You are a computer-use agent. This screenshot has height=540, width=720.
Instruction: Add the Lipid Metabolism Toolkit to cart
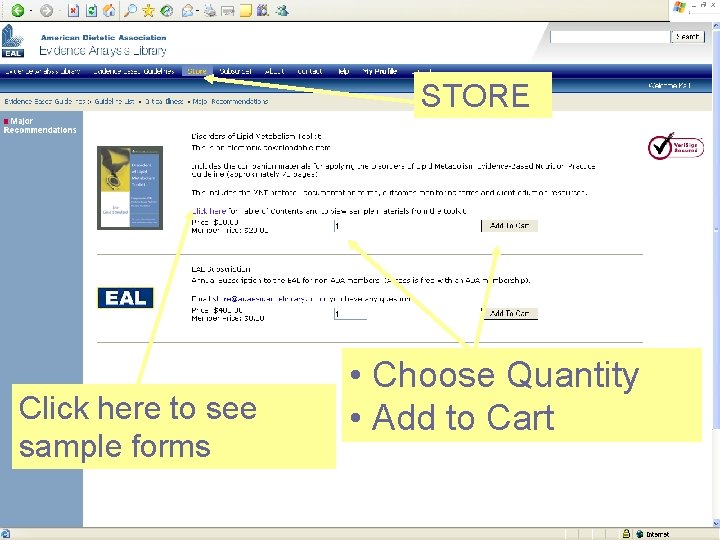point(509,226)
